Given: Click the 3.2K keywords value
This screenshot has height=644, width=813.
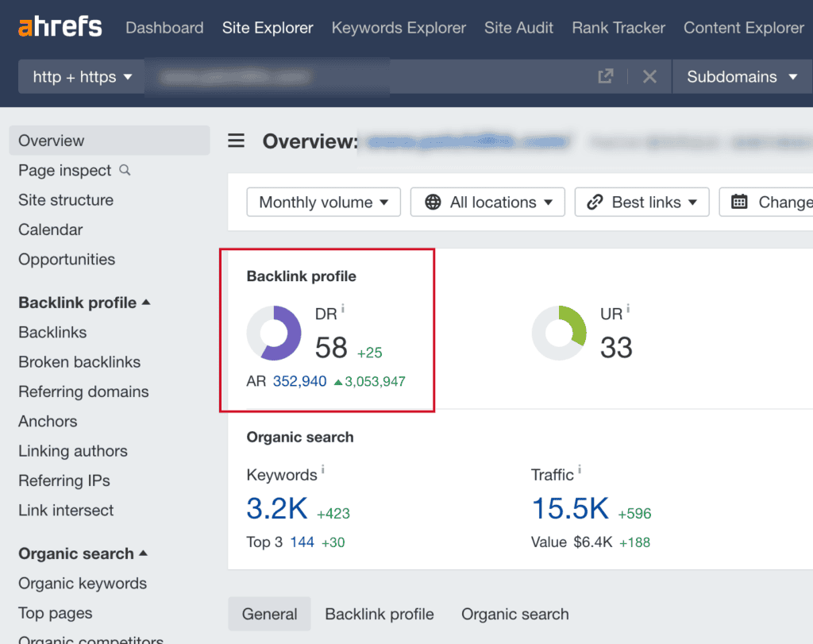Looking at the screenshot, I should pyautogui.click(x=277, y=508).
